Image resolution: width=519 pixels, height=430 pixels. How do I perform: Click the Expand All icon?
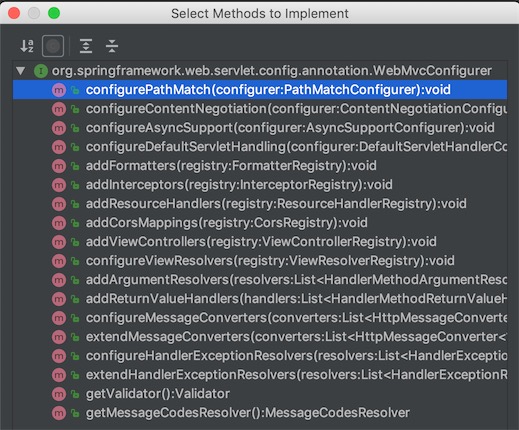click(86, 46)
